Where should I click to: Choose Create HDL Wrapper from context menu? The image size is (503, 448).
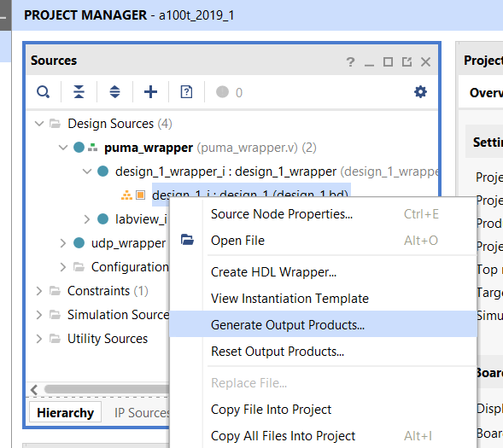(273, 272)
